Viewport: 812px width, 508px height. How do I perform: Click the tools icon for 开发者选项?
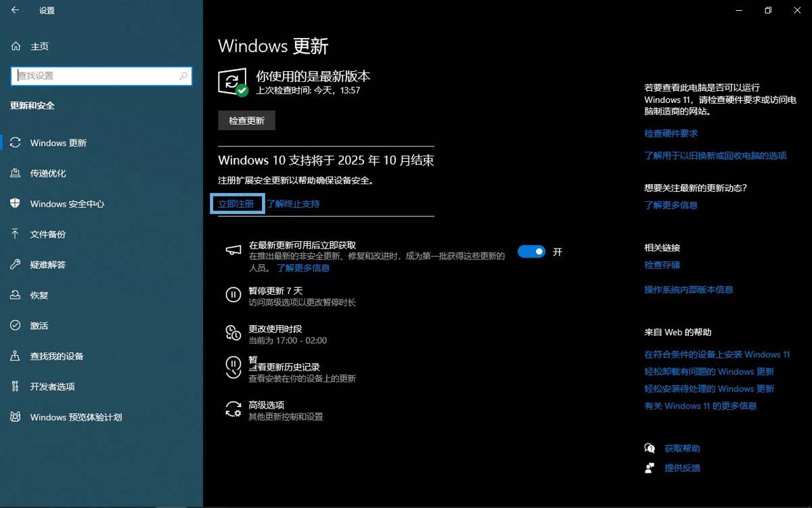click(16, 387)
